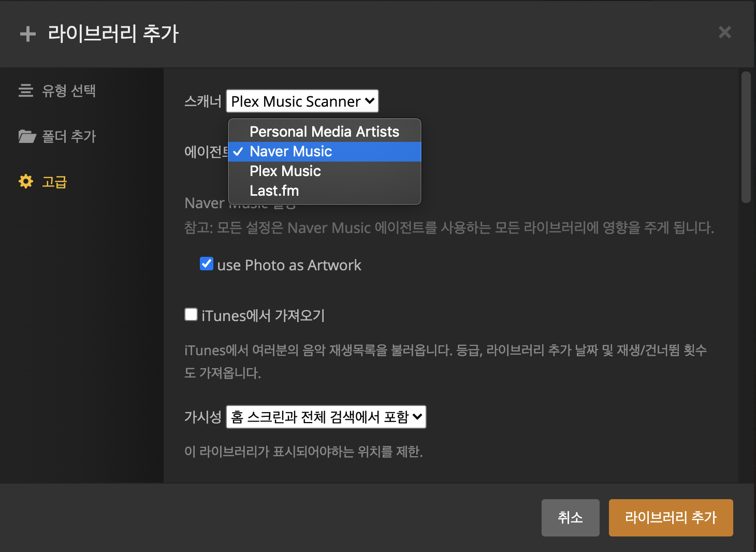756x552 pixels.
Task: Click the gear icon beside 고급
Action: [x=26, y=181]
